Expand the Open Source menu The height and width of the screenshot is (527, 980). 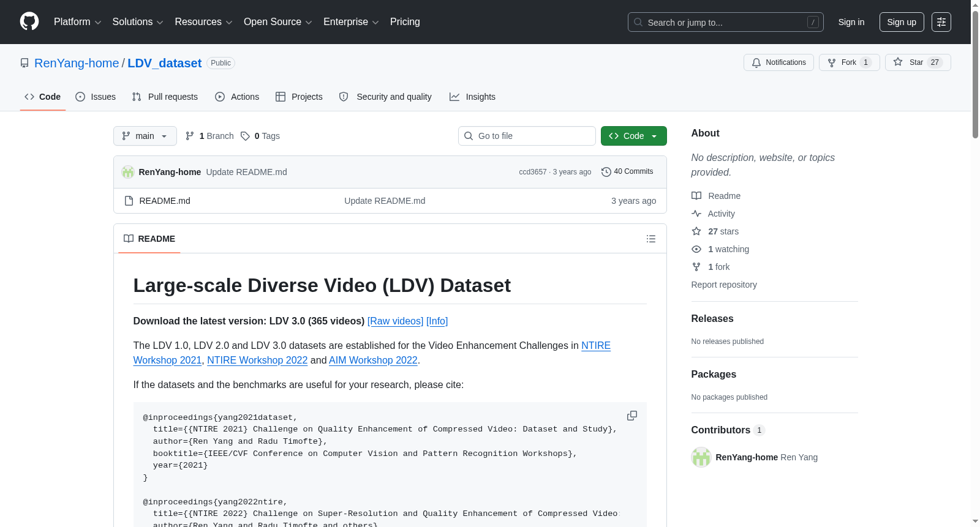278,22
